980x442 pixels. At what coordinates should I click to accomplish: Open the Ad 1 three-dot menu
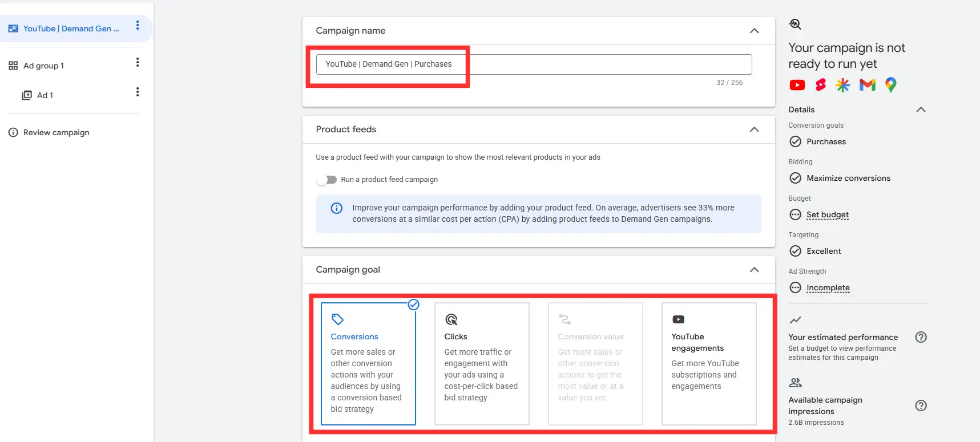(138, 92)
